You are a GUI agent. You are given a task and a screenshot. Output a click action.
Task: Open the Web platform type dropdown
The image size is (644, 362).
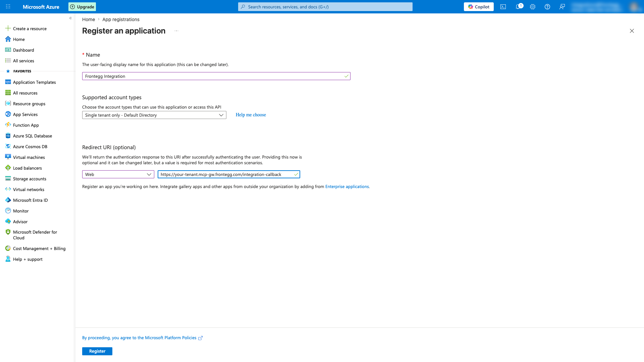click(x=118, y=174)
